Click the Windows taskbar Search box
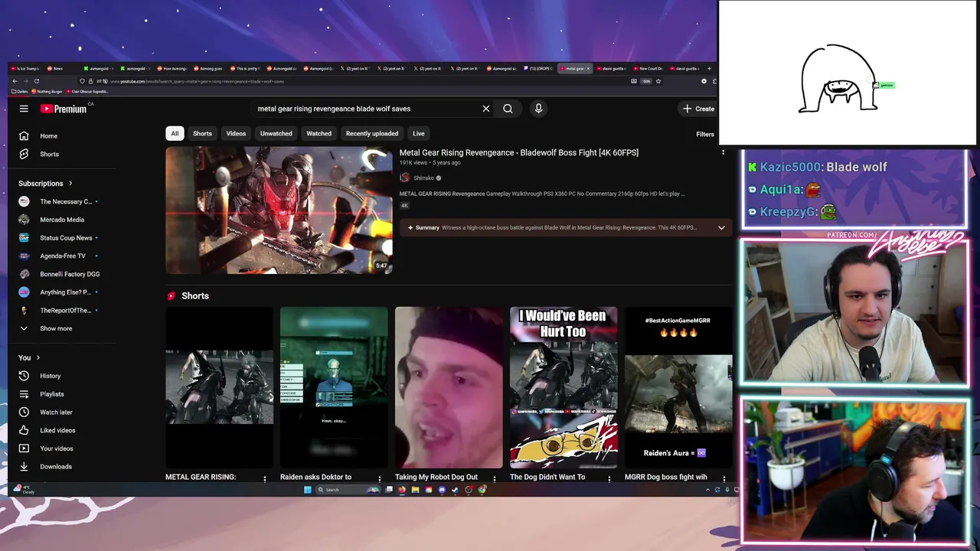The width and height of the screenshot is (980, 551). (348, 490)
